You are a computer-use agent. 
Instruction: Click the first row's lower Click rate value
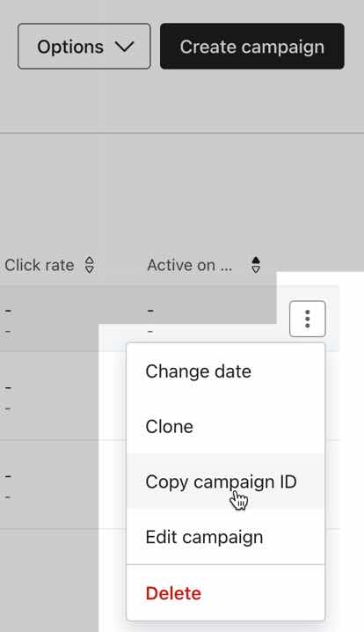tap(8, 332)
